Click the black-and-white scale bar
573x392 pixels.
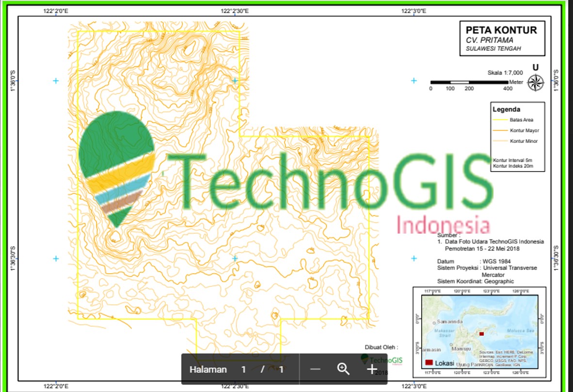[469, 82]
